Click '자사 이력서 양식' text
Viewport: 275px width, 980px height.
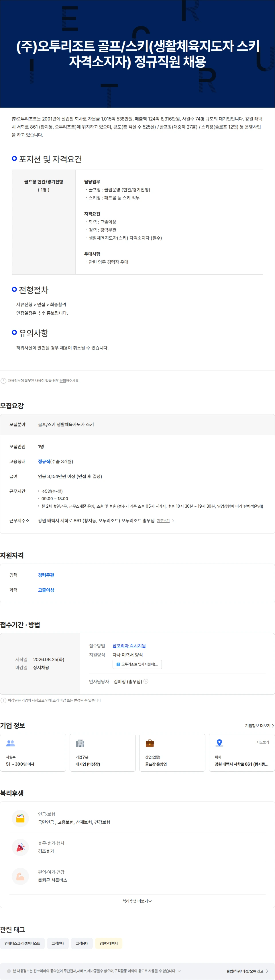point(128,655)
